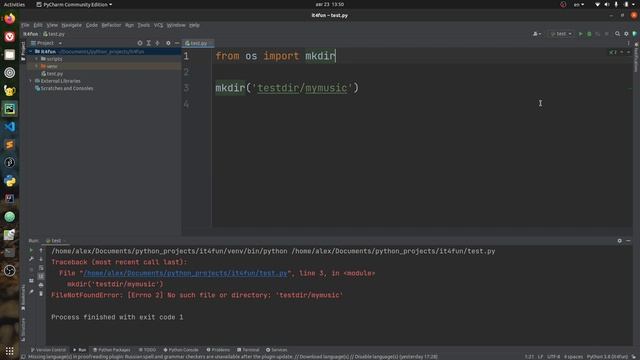Screen dimensions: 640x360
Task: Collapse all icon in Project panel header
Action: click(x=157, y=43)
